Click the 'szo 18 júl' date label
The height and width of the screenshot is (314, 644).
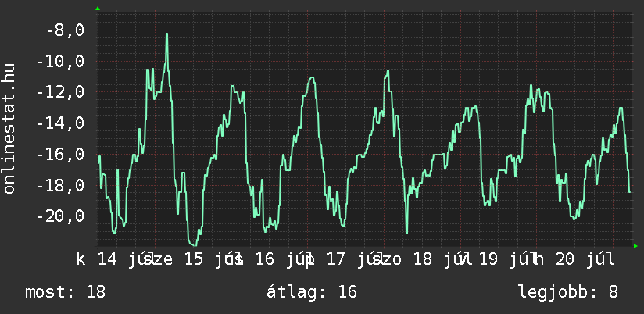(x=421, y=259)
